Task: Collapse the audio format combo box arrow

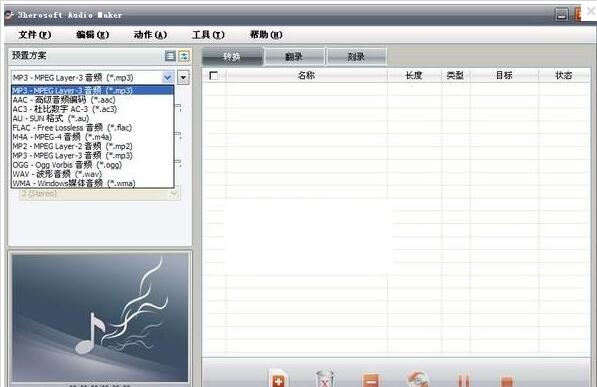Action: (x=168, y=77)
